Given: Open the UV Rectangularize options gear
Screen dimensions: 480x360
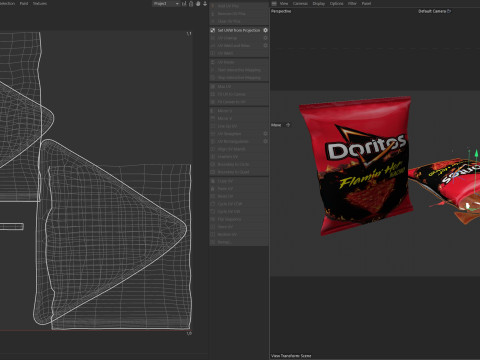Looking at the screenshot, I should click(x=265, y=141).
